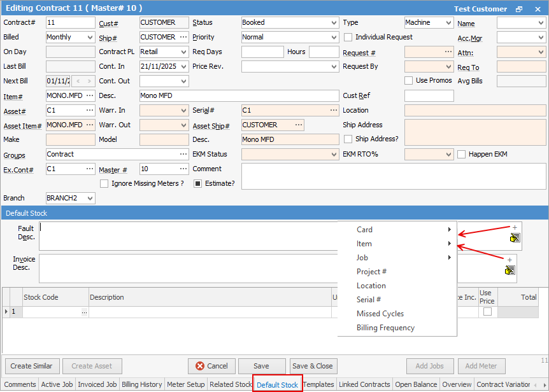
Task: Choose Card in the context menu
Action: click(x=397, y=230)
